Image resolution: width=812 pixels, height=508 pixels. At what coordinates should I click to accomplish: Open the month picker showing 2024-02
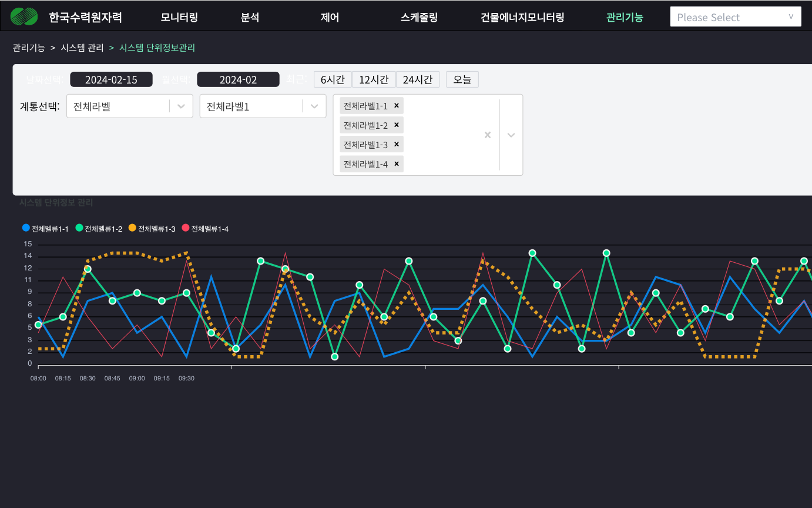(238, 79)
